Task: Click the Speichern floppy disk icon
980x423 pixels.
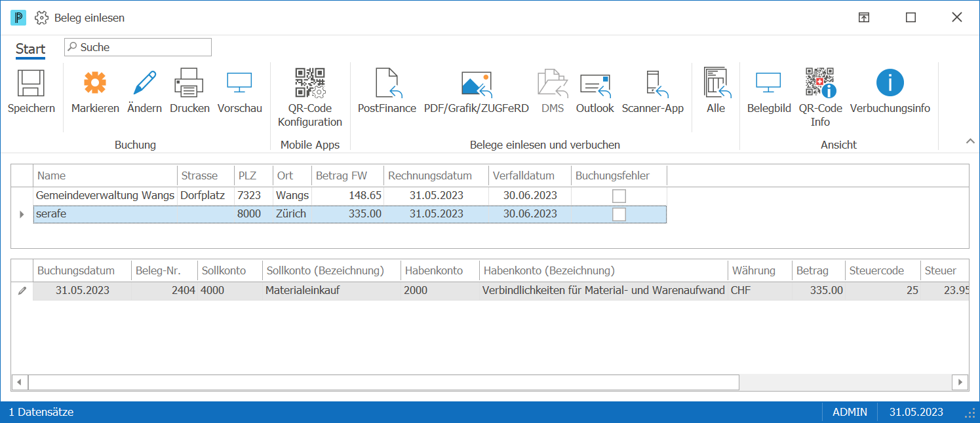Action: point(31,83)
